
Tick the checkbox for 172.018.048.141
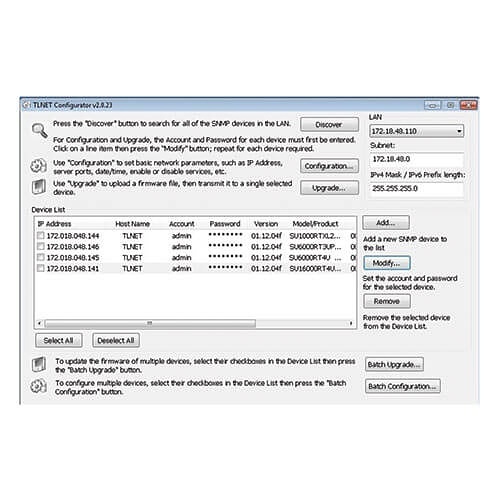coord(41,268)
